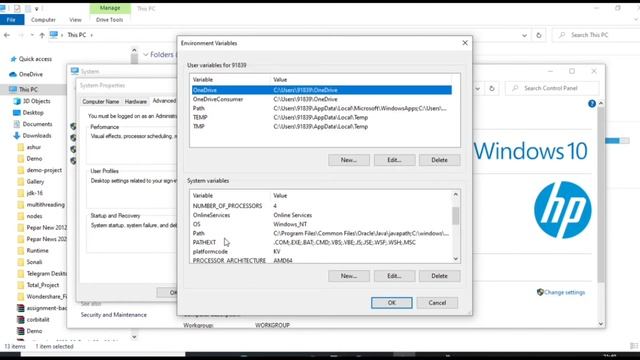640x360 pixels.
Task: Switch to Computer Name tab in System Properties
Action: point(101,102)
